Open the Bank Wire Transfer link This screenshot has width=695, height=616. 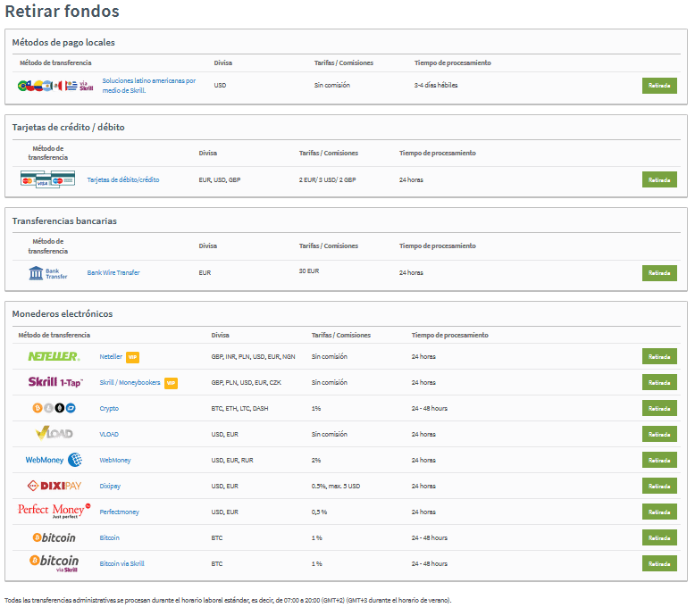click(x=113, y=272)
